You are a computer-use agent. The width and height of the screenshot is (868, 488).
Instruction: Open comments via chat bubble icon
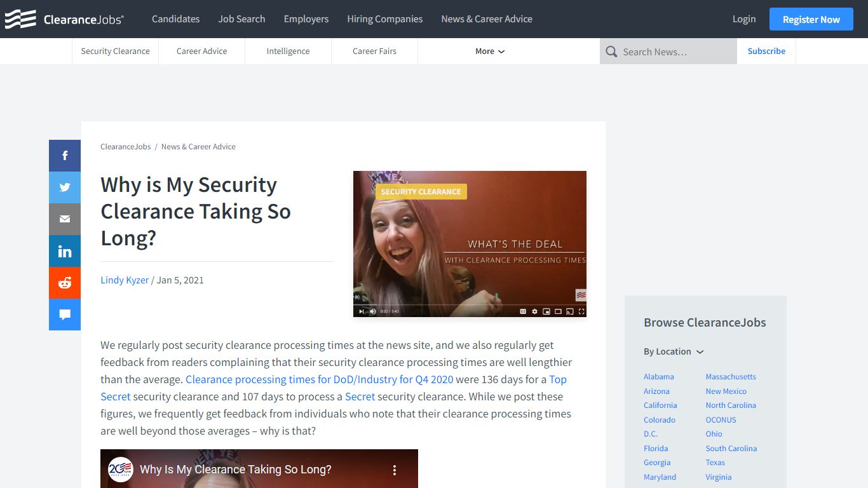coord(65,315)
